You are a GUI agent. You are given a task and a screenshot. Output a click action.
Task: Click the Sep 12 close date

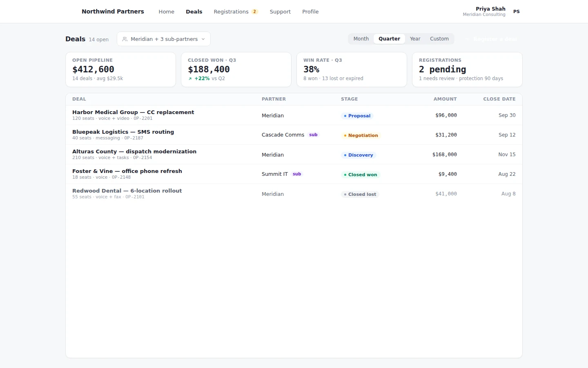pos(507,135)
